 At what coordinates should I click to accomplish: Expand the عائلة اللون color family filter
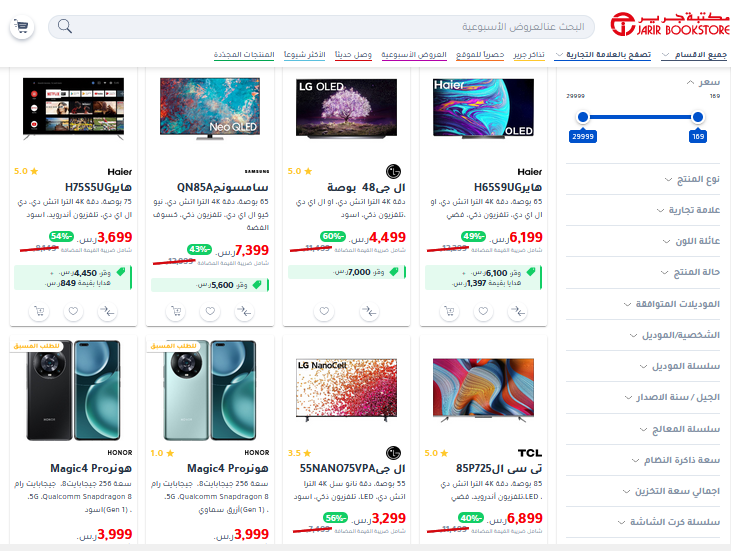point(691,241)
